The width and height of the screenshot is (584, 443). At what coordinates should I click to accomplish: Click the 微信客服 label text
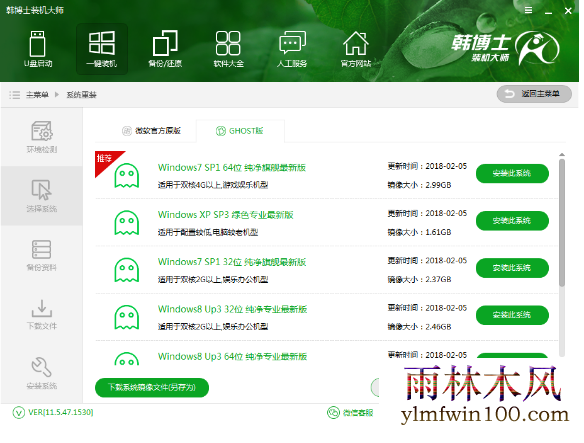point(358,413)
